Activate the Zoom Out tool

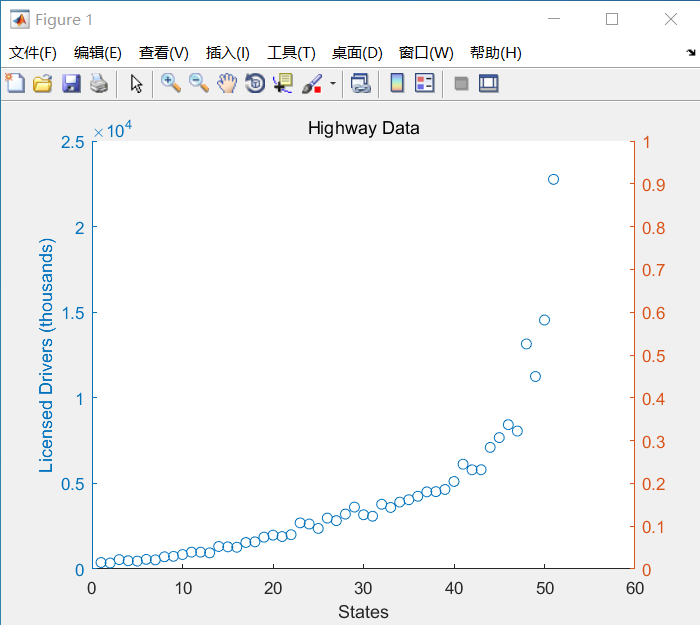point(199,83)
